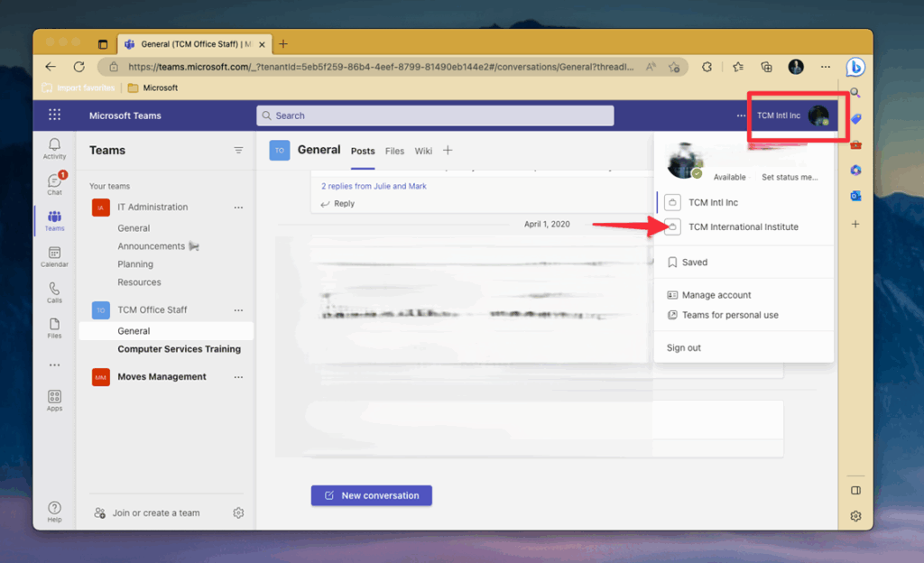Switch to the Wiki tab
Viewport: 924px width, 563px height.
423,151
